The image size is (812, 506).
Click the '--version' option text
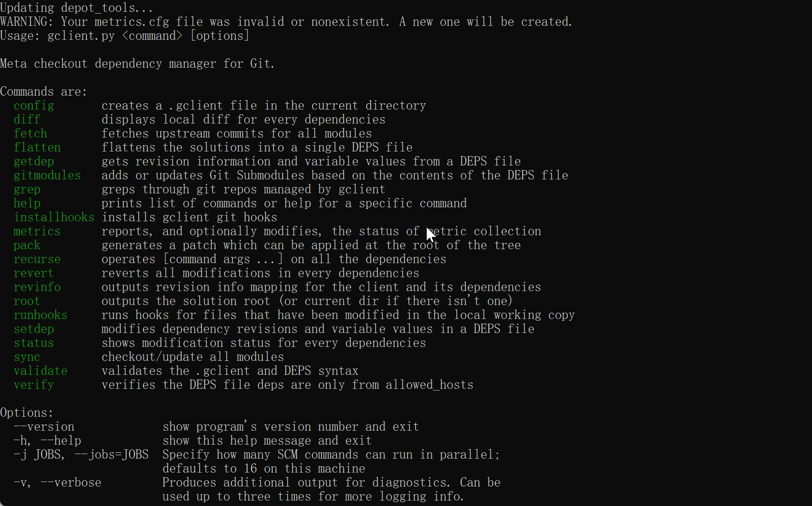pos(44,427)
